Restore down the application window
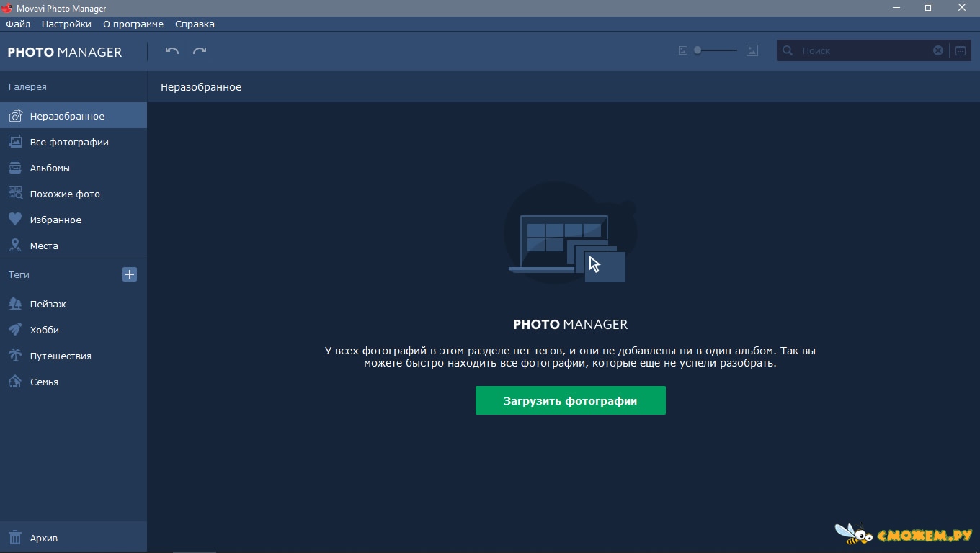 pyautogui.click(x=929, y=8)
